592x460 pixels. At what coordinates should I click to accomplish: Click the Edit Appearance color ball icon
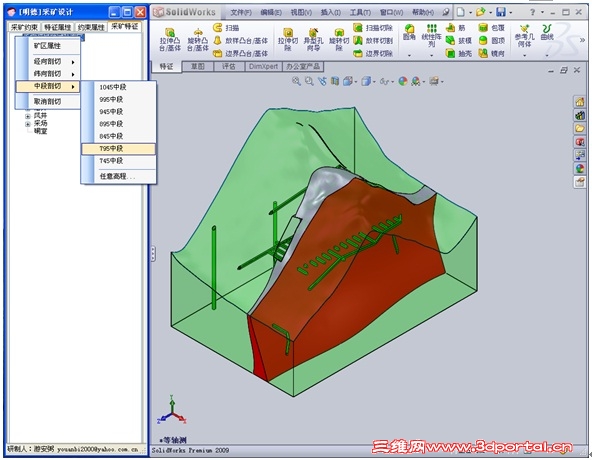coord(403,81)
